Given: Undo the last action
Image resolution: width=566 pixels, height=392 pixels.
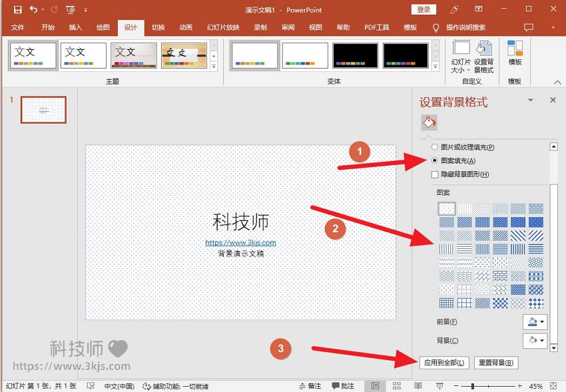Looking at the screenshot, I should (33, 10).
